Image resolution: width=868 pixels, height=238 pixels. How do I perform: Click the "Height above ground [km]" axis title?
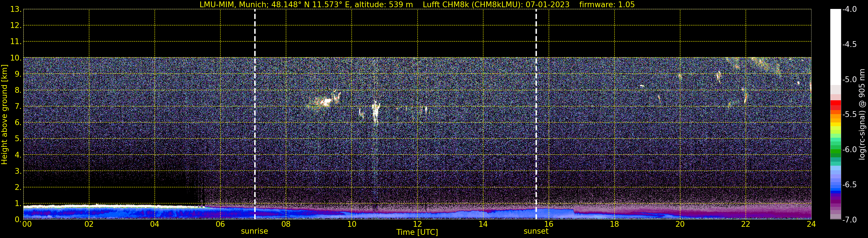(4, 115)
